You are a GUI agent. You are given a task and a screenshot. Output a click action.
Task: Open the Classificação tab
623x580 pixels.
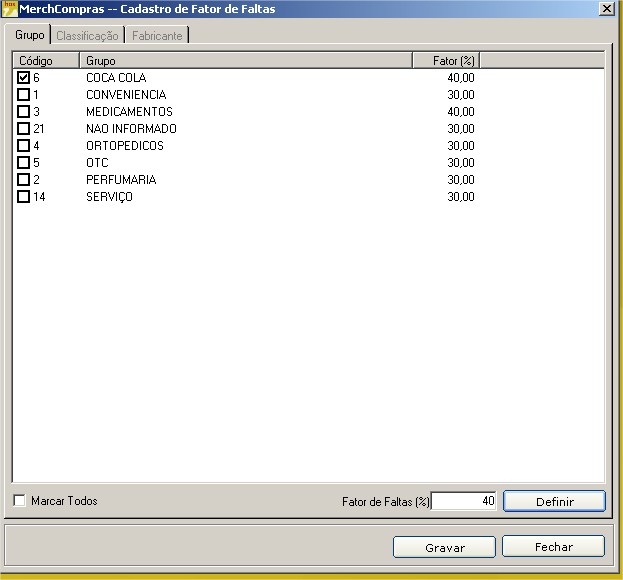pyautogui.click(x=87, y=36)
